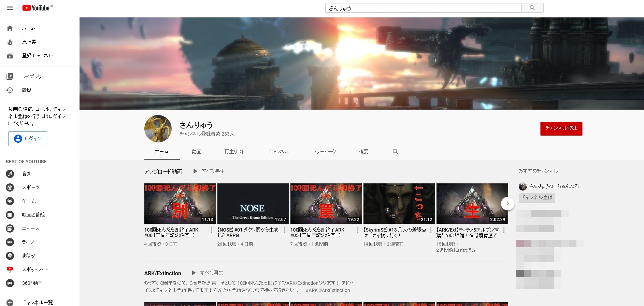
Task: Open options for NOSE #01 video
Action: [285, 230]
